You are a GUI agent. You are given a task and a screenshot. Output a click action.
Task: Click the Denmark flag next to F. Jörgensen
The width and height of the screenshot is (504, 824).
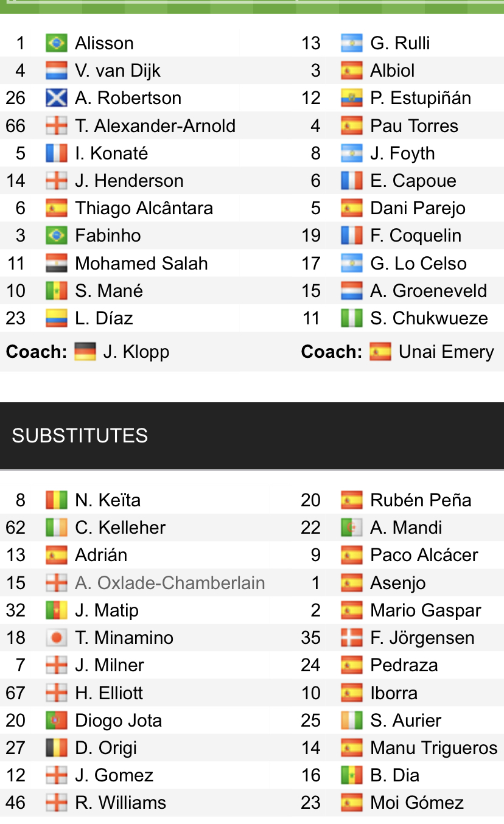[x=351, y=638]
